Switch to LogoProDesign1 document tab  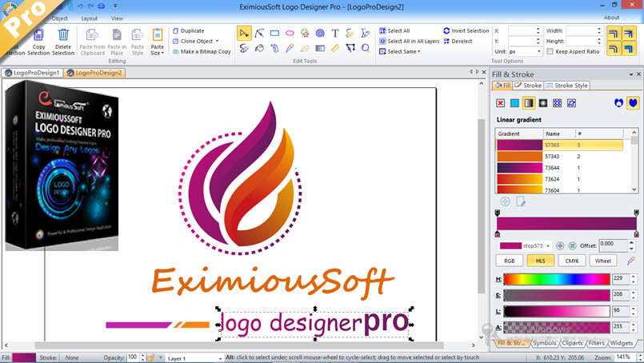pyautogui.click(x=33, y=73)
